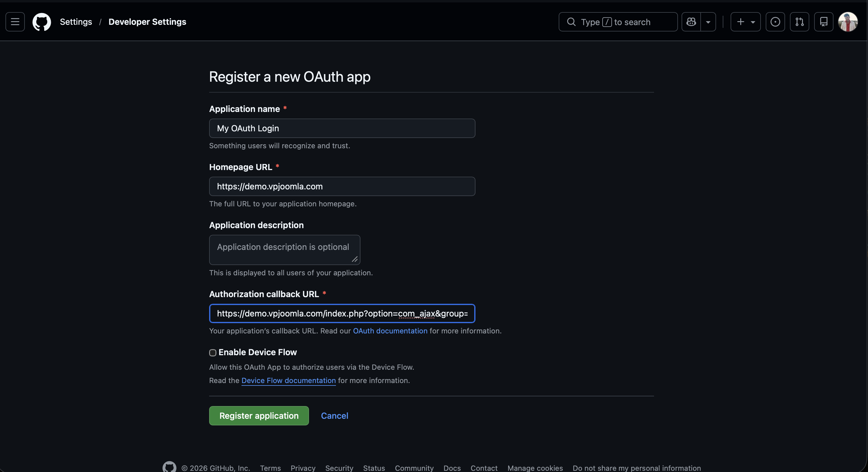Open Copilot chat icon in header
Screen dimensions: 868x472
click(x=691, y=22)
